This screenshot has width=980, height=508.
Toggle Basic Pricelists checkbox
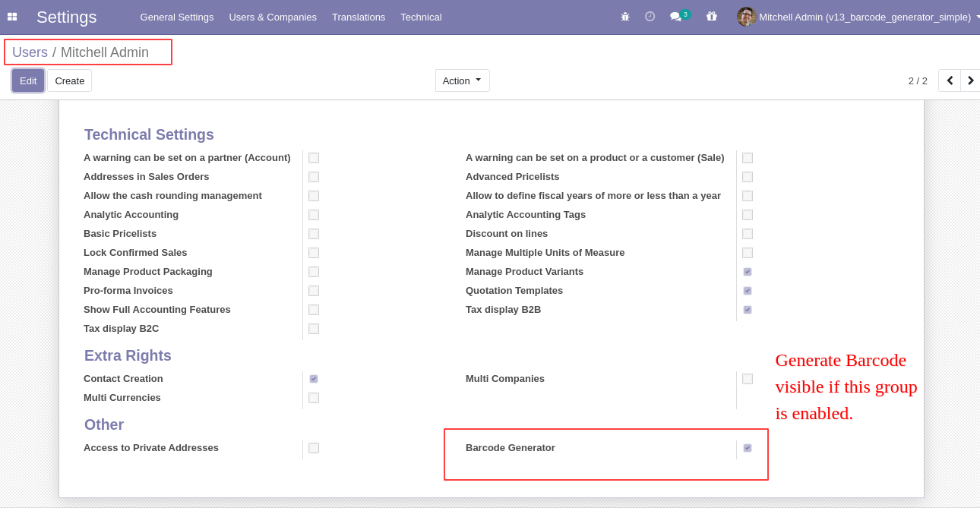point(314,234)
